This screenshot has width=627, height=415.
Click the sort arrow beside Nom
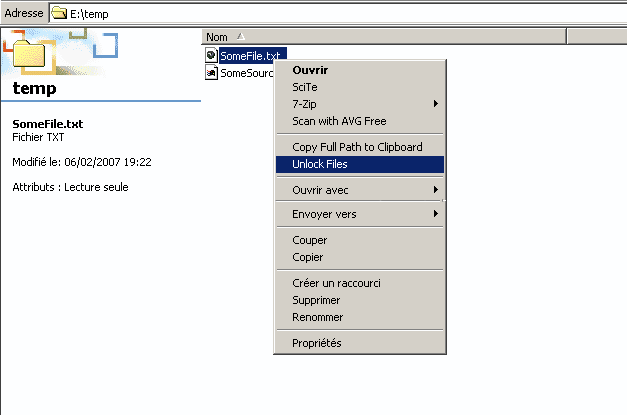[x=240, y=37]
